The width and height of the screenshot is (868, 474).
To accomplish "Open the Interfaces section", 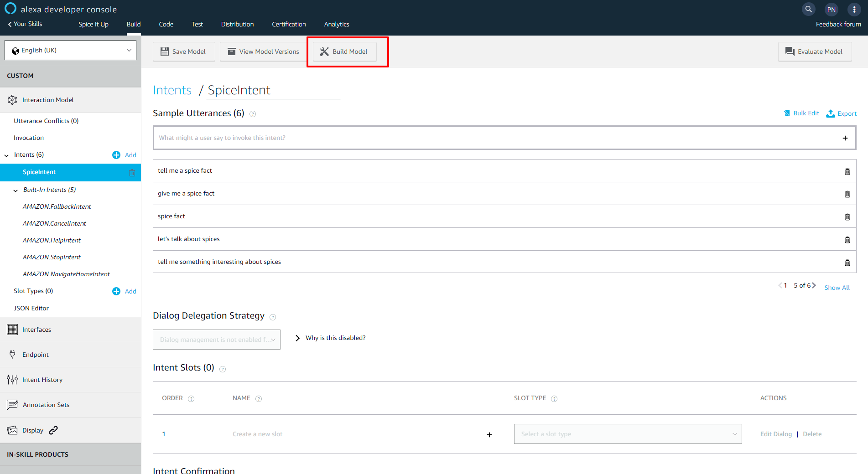I will coord(71,330).
